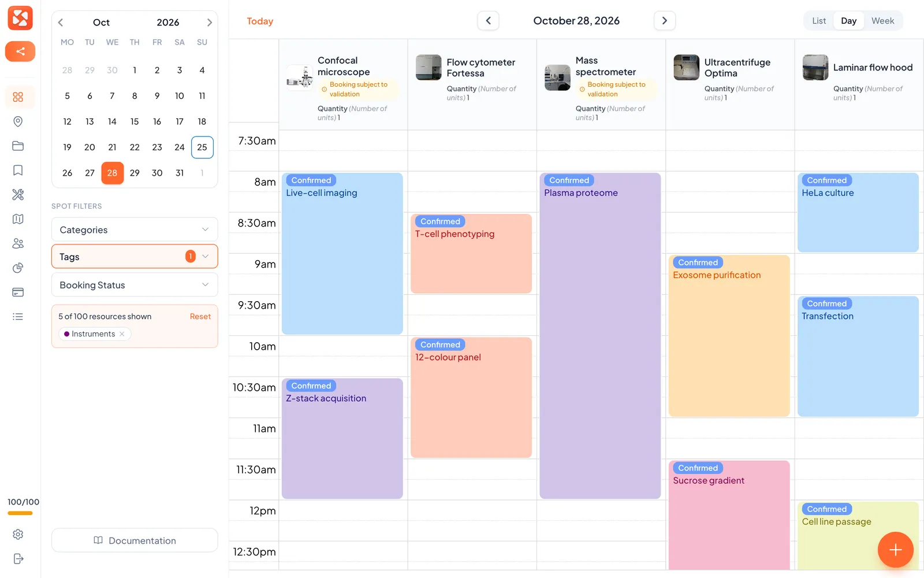Click the orange share button in sidebar
Image resolution: width=924 pixels, height=578 pixels.
coord(20,51)
